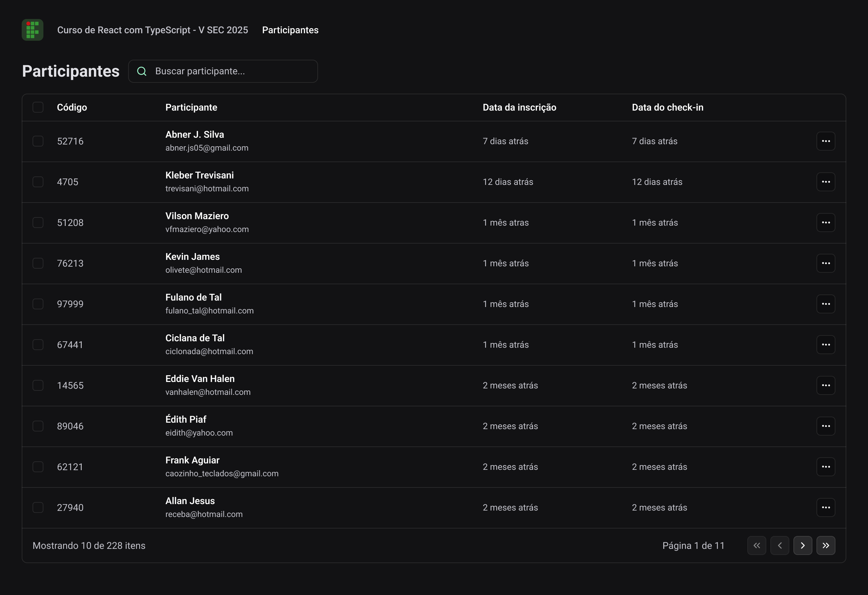
Task: Open the Participantes navigation tab
Action: click(290, 30)
